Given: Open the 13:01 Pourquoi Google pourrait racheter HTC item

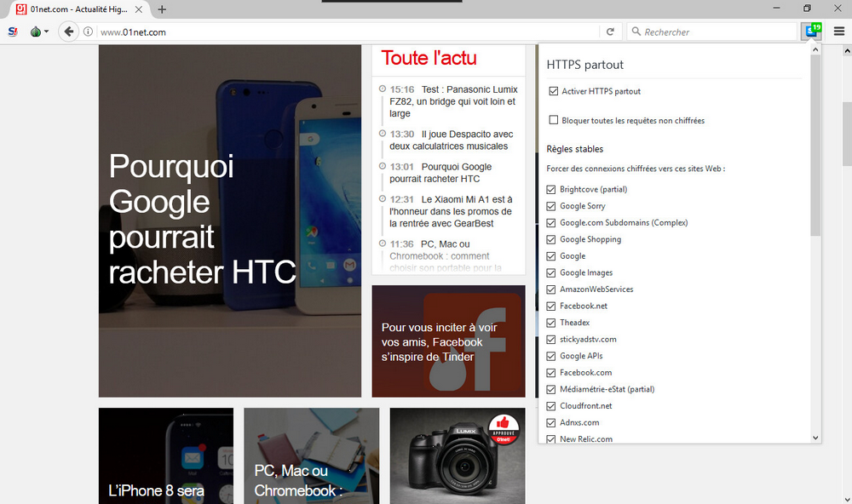Looking at the screenshot, I should pos(440,173).
